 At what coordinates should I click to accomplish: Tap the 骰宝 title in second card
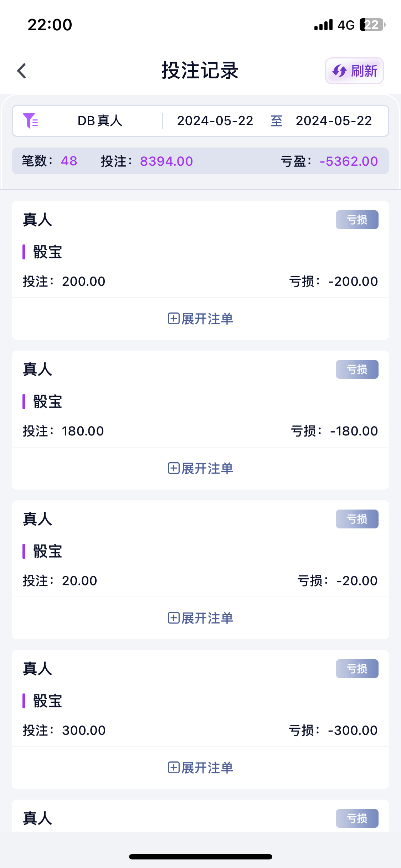tap(47, 402)
